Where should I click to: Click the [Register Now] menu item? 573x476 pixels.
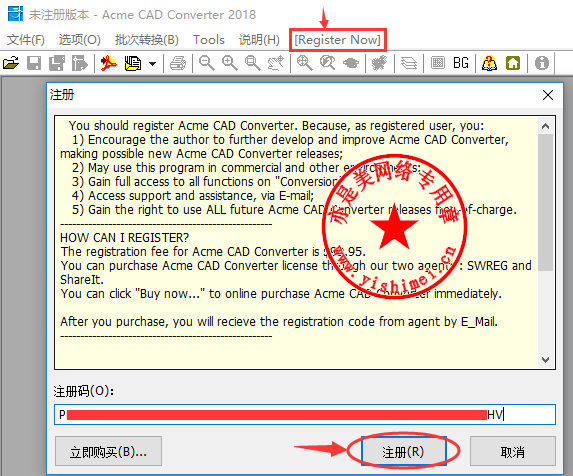tap(338, 39)
